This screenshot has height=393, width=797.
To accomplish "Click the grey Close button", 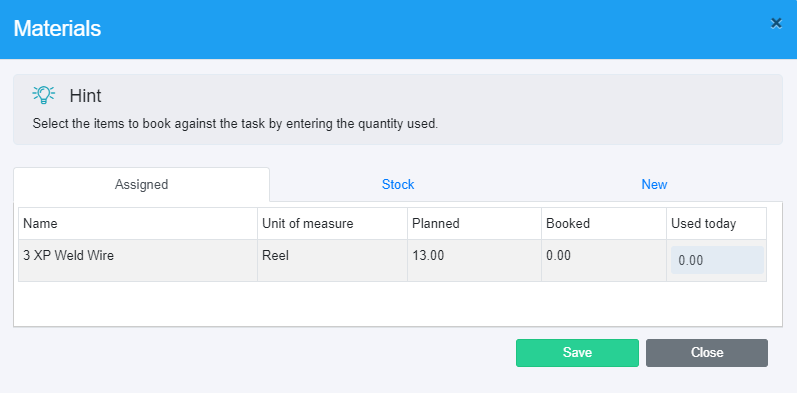I will click(x=707, y=353).
